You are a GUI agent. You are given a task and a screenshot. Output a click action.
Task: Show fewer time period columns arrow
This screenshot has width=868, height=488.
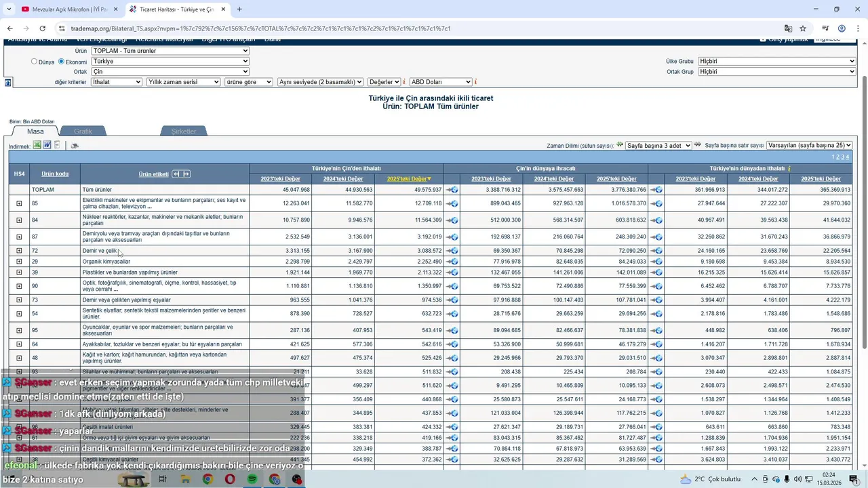(x=619, y=145)
